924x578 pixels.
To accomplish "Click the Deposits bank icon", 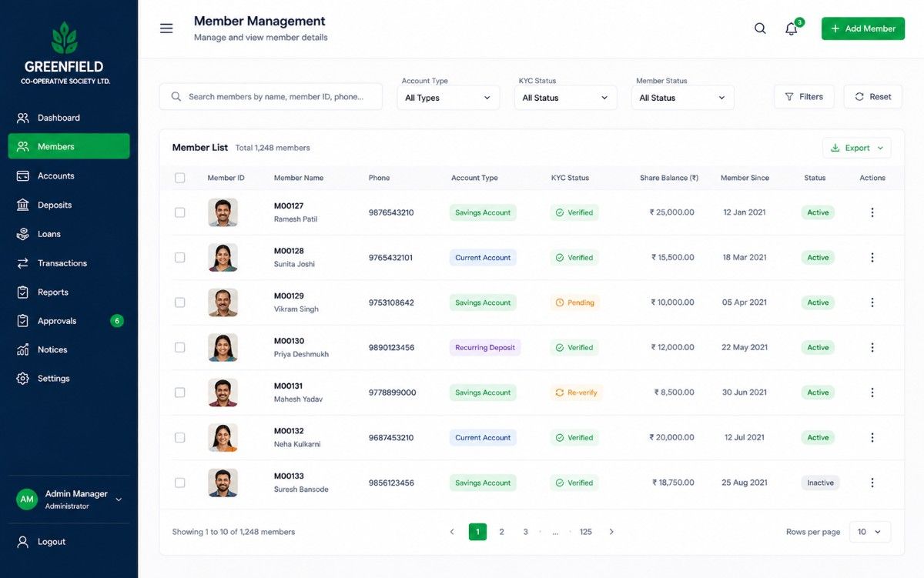I will pos(23,205).
